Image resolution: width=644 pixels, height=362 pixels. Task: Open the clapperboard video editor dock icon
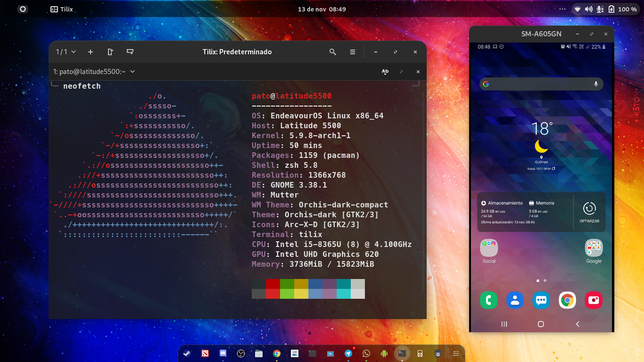[x=312, y=353]
